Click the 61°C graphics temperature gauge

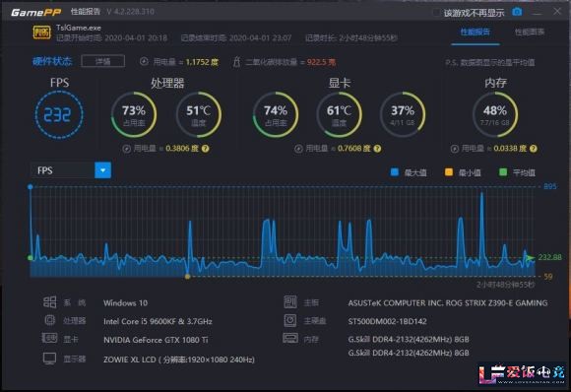coord(339,114)
